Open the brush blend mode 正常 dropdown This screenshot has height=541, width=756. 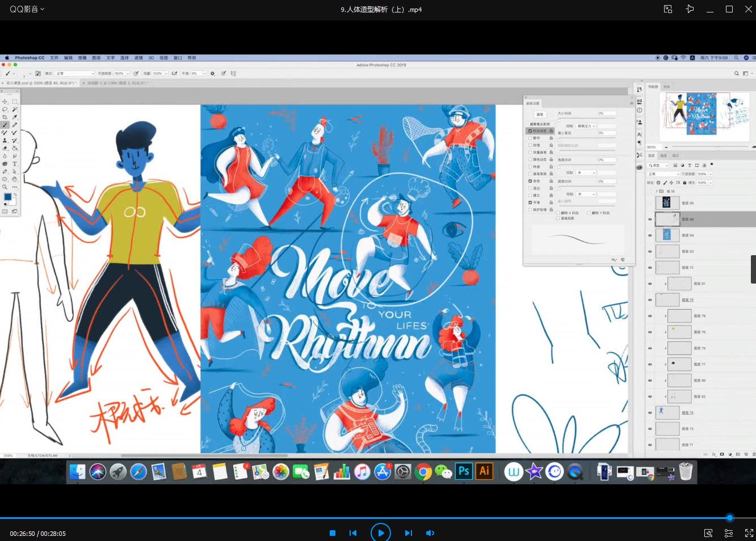(74, 74)
